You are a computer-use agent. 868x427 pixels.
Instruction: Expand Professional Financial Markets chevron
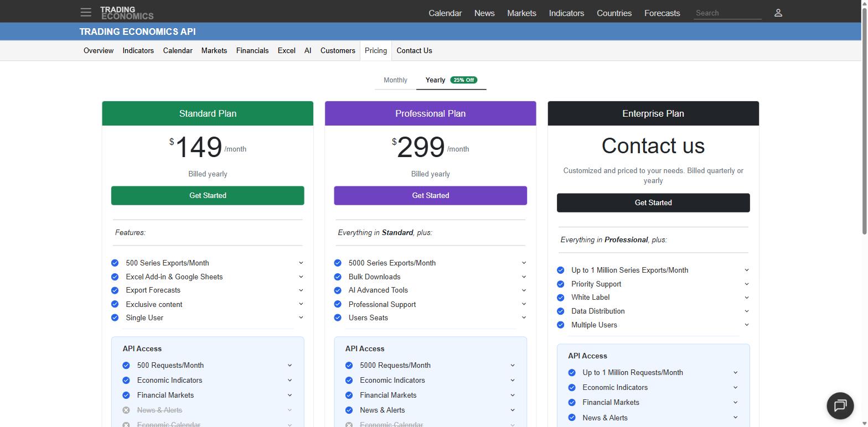pyautogui.click(x=512, y=395)
